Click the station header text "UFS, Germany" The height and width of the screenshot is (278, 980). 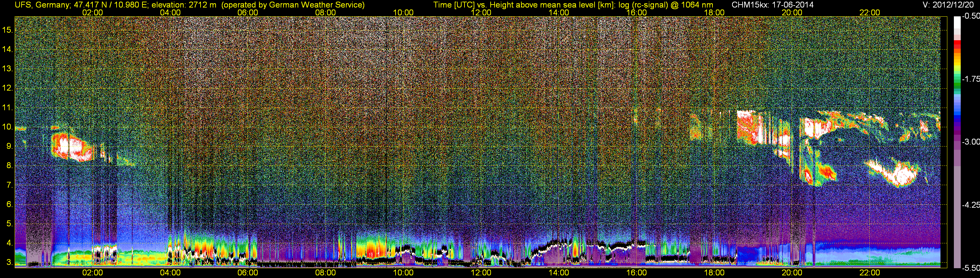pos(42,5)
